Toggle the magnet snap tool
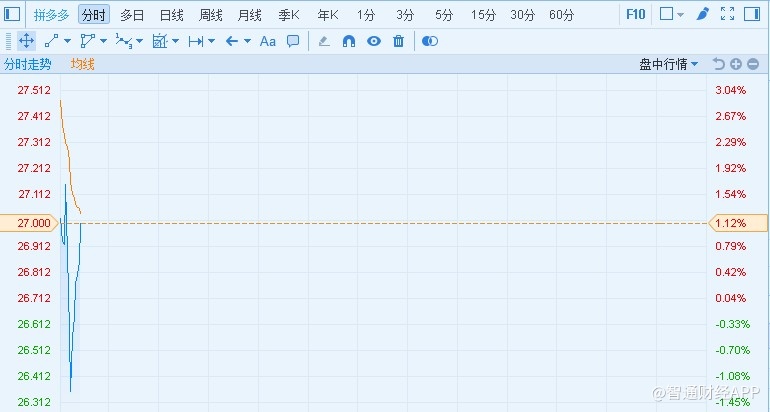This screenshot has height=412, width=770. point(349,41)
